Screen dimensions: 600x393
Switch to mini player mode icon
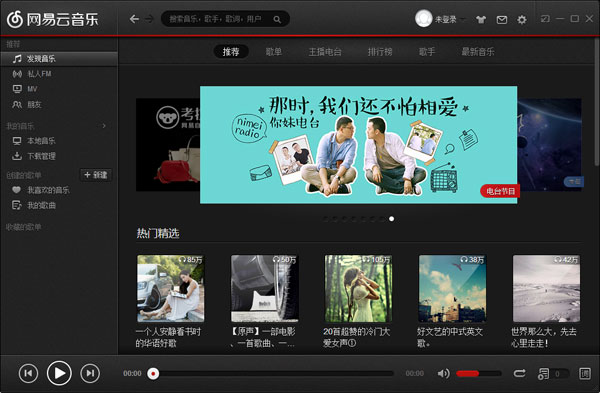pos(545,18)
